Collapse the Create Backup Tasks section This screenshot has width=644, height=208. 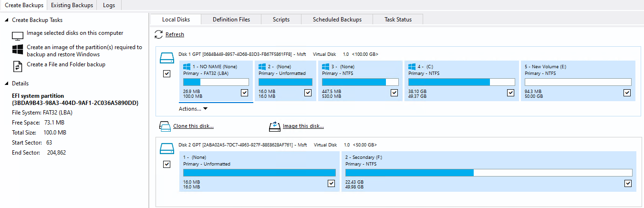[x=6, y=20]
